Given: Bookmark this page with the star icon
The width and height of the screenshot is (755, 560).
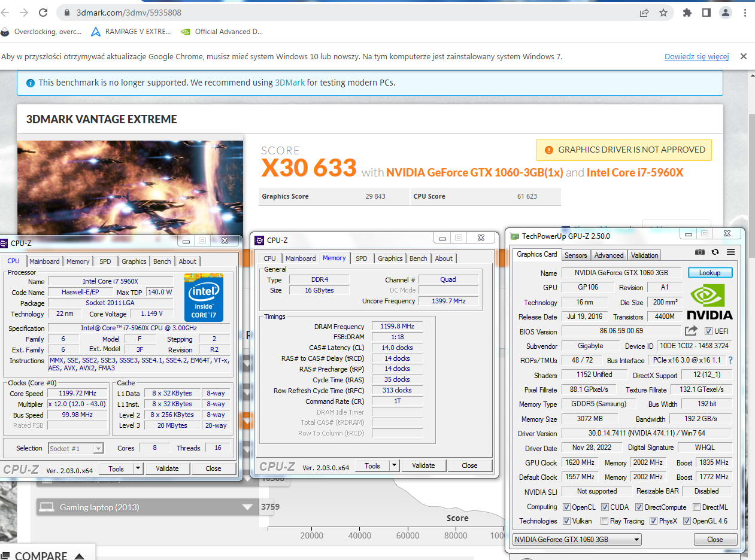Looking at the screenshot, I should tap(663, 13).
